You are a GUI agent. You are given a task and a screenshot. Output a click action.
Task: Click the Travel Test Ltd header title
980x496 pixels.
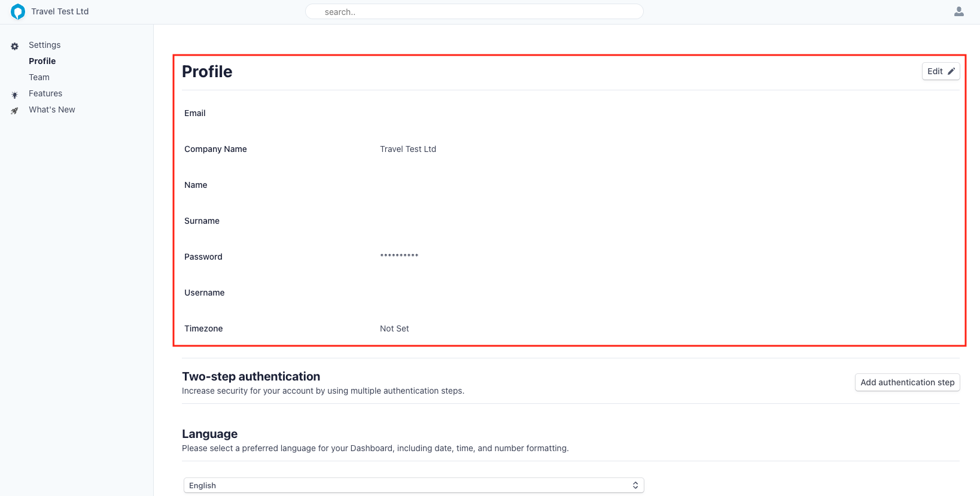point(60,11)
